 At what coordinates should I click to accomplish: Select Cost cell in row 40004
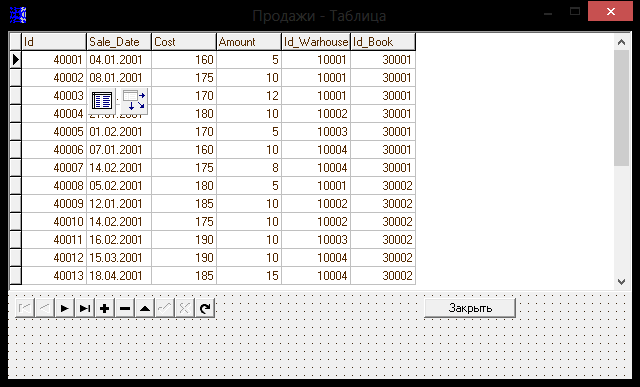click(x=184, y=113)
